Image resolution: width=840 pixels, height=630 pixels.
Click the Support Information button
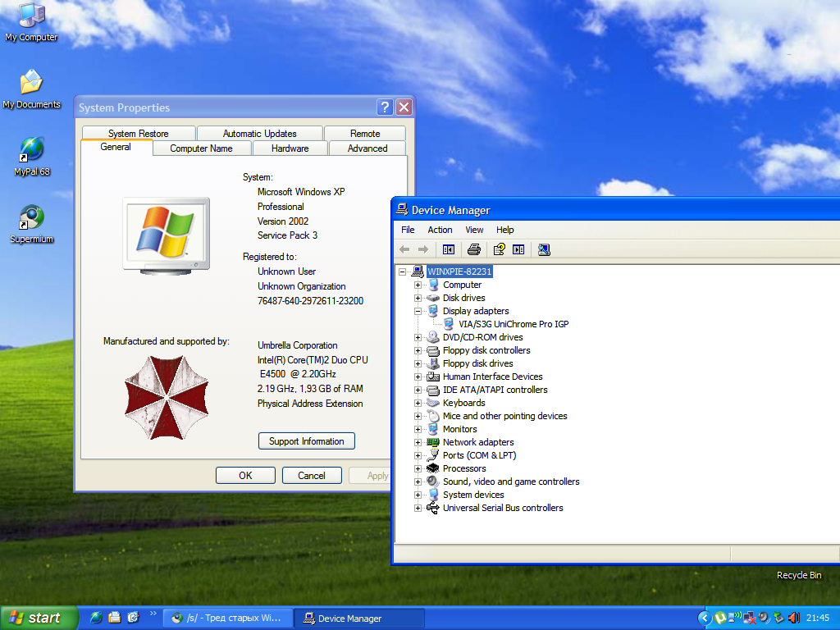click(x=307, y=441)
